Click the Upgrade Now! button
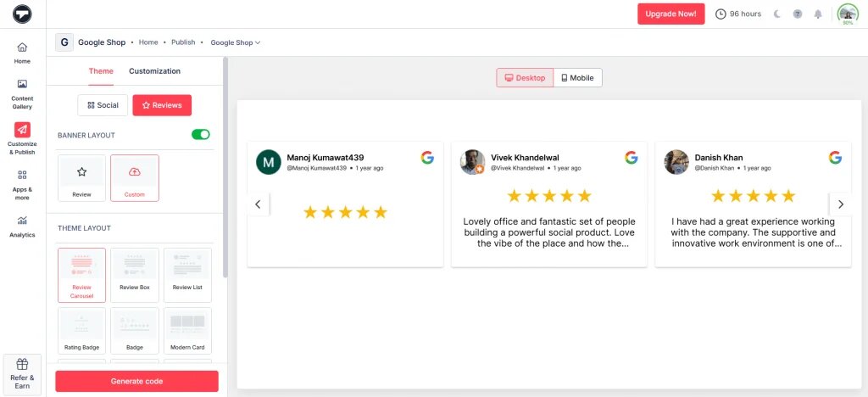 pos(671,14)
